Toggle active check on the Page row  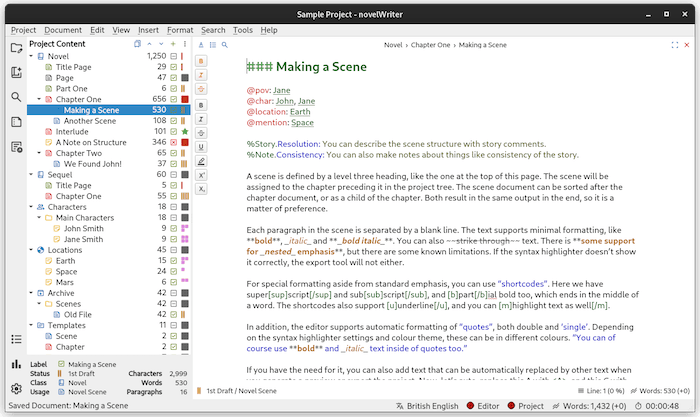pos(174,78)
